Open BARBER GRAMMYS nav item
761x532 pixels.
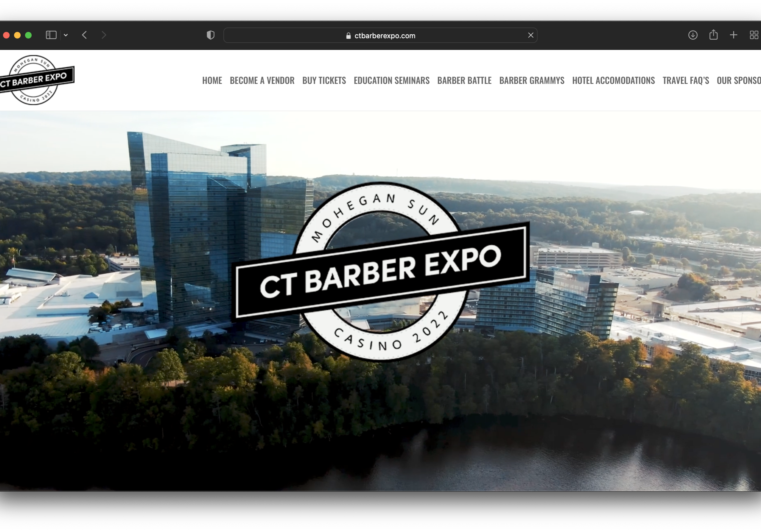(x=532, y=81)
